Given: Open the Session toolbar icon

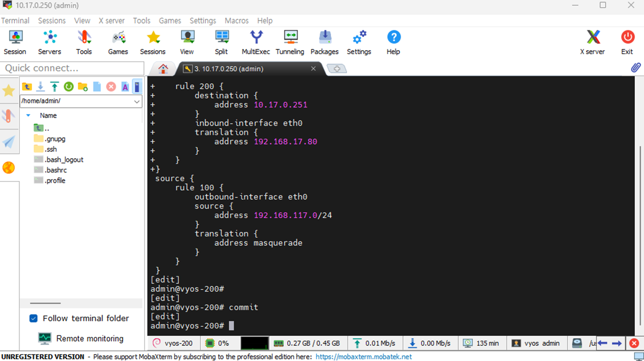Looking at the screenshot, I should pyautogui.click(x=15, y=42).
